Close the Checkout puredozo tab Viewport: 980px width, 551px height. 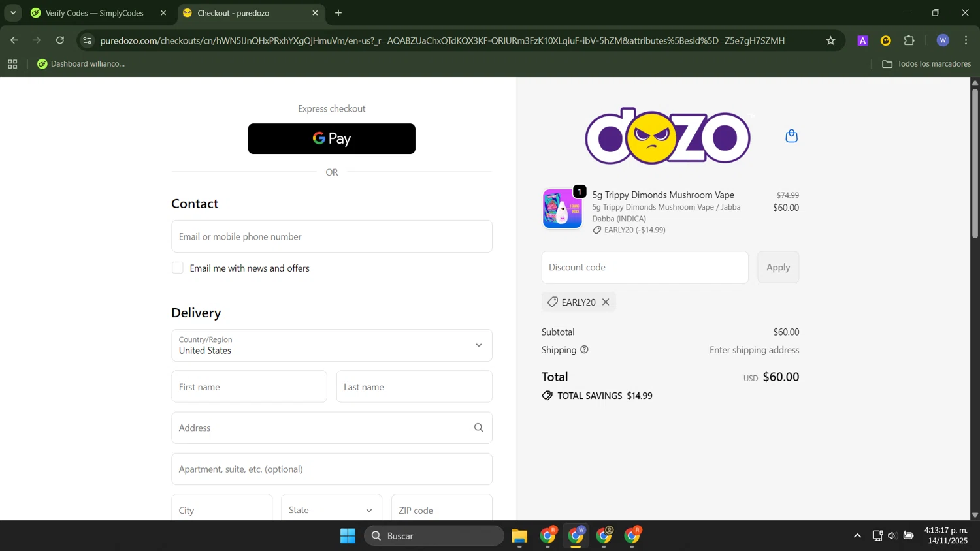(x=315, y=13)
